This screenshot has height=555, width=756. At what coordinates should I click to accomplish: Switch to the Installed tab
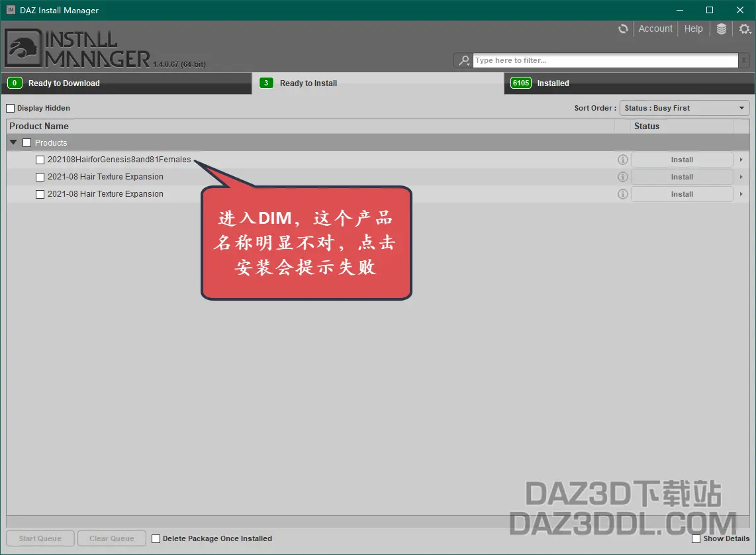630,83
